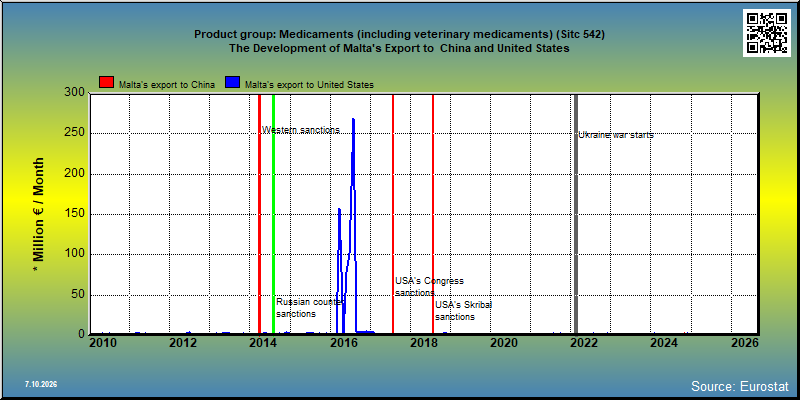Click the chart title about Medicaments Sitc 542
The height and width of the screenshot is (400, 800).
tap(399, 35)
